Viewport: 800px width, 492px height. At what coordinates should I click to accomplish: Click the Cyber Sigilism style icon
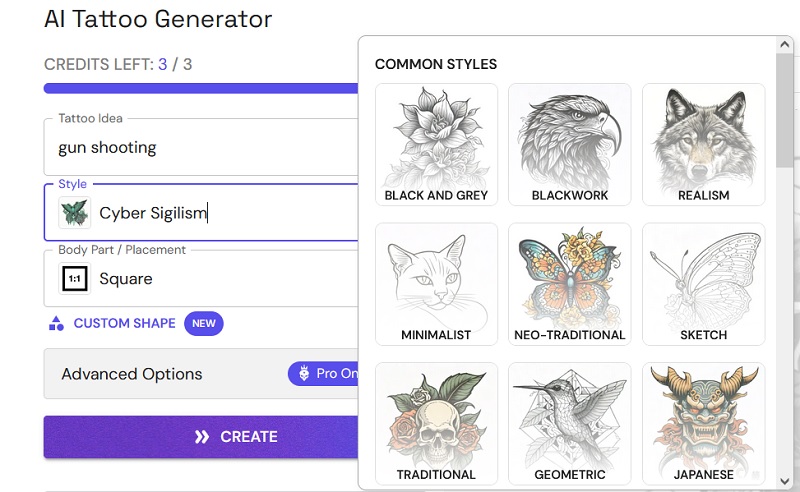[74, 213]
